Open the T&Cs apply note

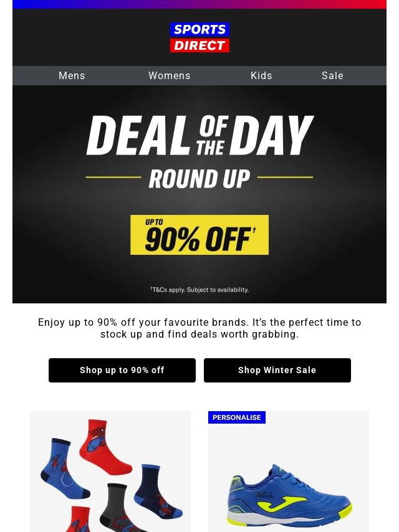(x=199, y=290)
